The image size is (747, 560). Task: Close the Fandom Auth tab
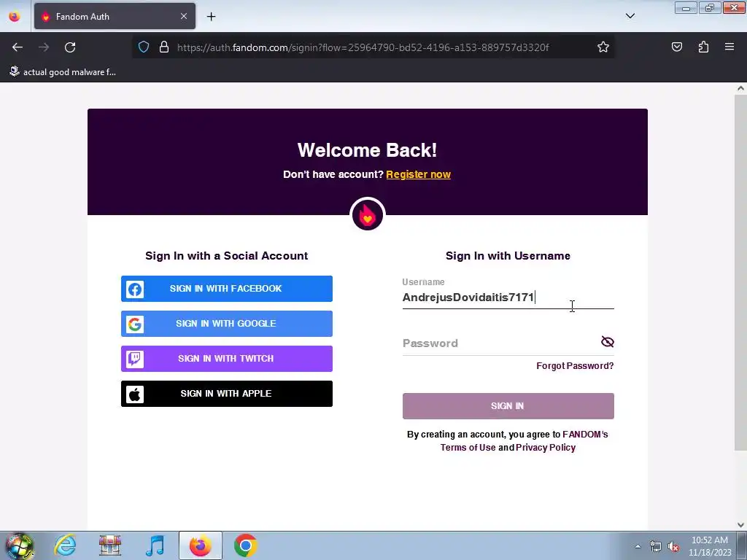point(184,16)
